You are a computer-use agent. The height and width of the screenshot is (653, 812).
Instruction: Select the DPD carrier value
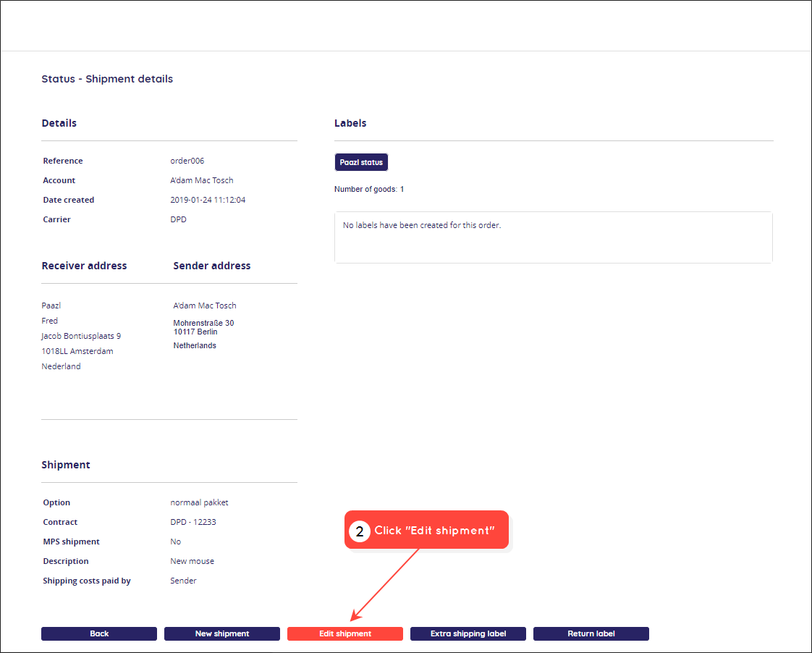click(178, 219)
